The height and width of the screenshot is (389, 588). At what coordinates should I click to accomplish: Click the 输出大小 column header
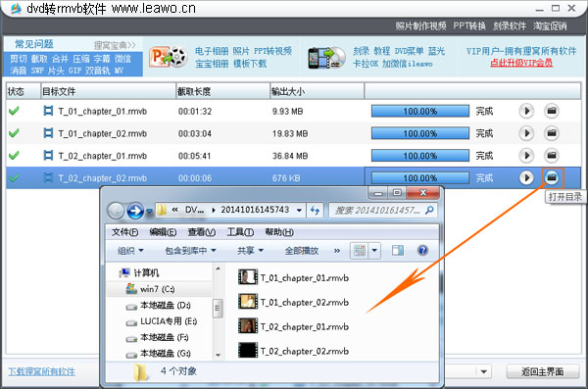click(317, 91)
